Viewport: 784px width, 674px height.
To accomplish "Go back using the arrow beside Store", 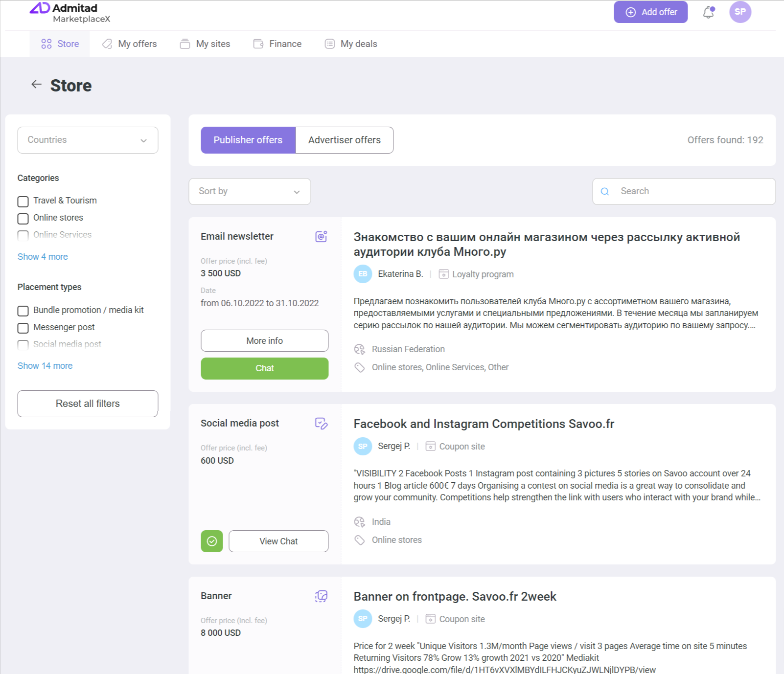I will (37, 85).
